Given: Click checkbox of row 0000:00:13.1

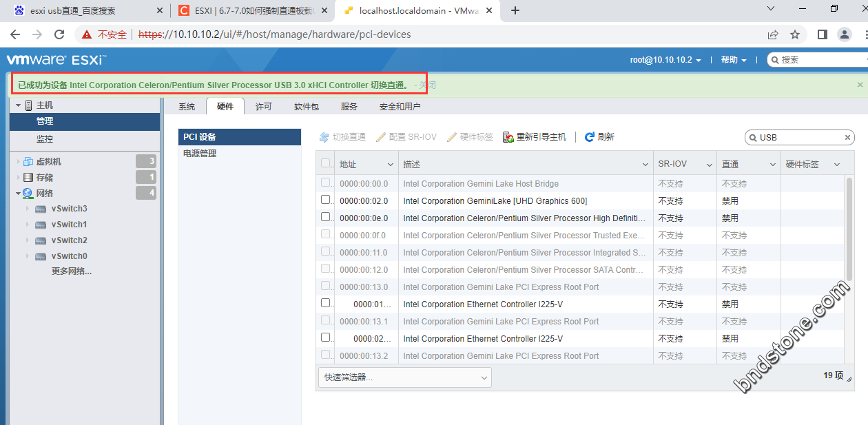Looking at the screenshot, I should click(326, 320).
